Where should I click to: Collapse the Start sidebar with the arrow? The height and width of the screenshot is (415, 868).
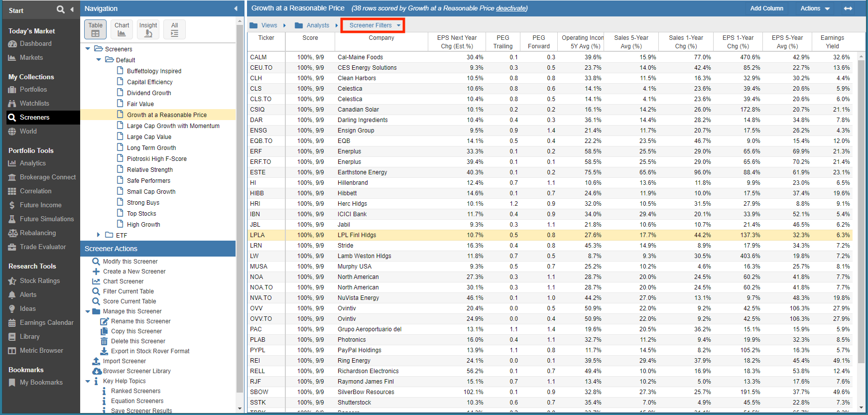tap(72, 9)
